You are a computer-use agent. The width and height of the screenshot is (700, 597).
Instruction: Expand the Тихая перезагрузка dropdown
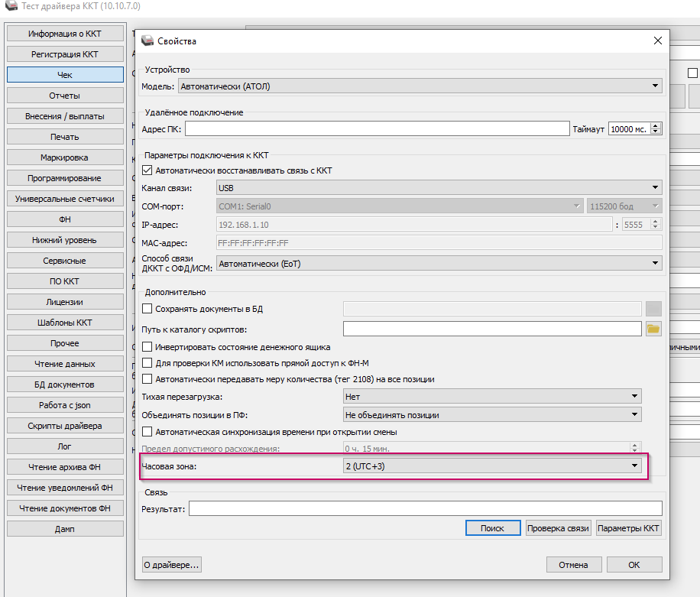tap(492, 397)
